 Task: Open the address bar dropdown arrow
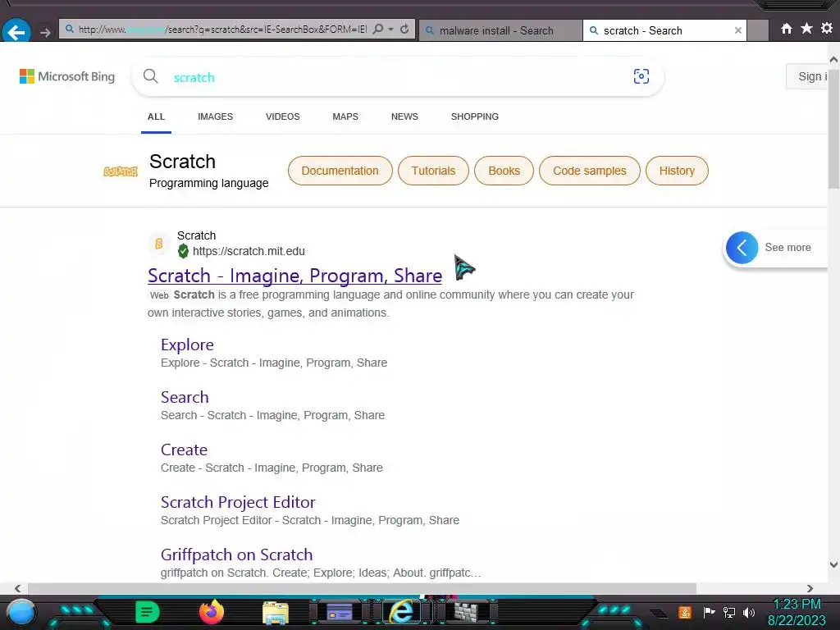[x=391, y=29]
